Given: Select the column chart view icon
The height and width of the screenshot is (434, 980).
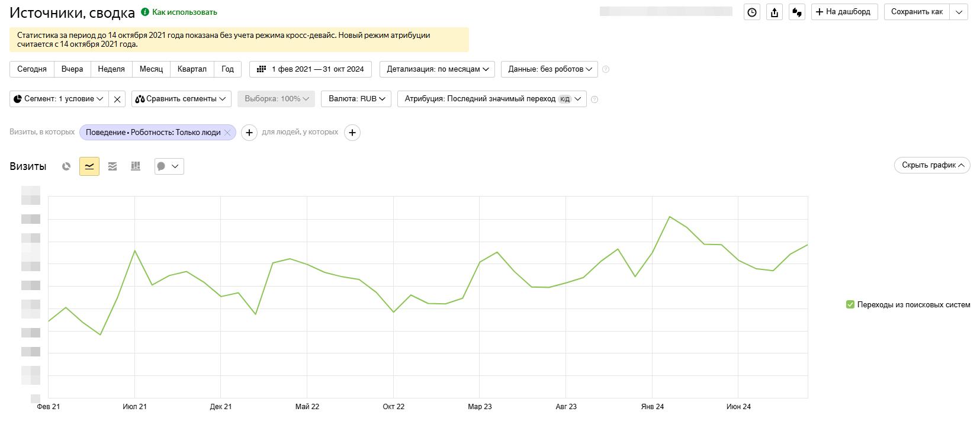Looking at the screenshot, I should 136,166.
